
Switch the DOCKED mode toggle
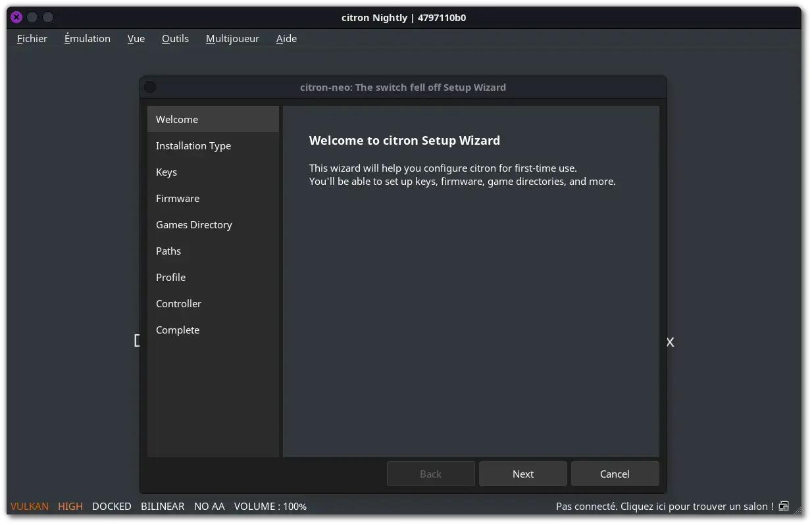click(112, 506)
